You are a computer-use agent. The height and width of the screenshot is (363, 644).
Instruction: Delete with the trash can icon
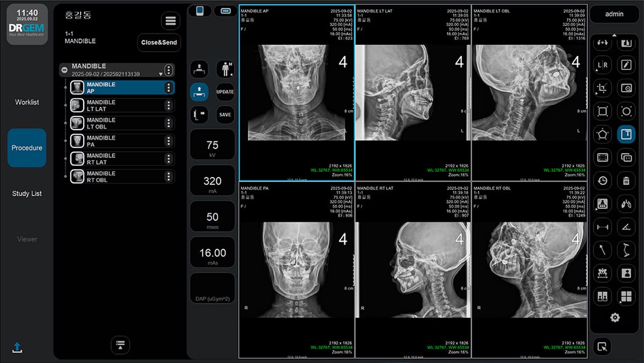(x=626, y=180)
